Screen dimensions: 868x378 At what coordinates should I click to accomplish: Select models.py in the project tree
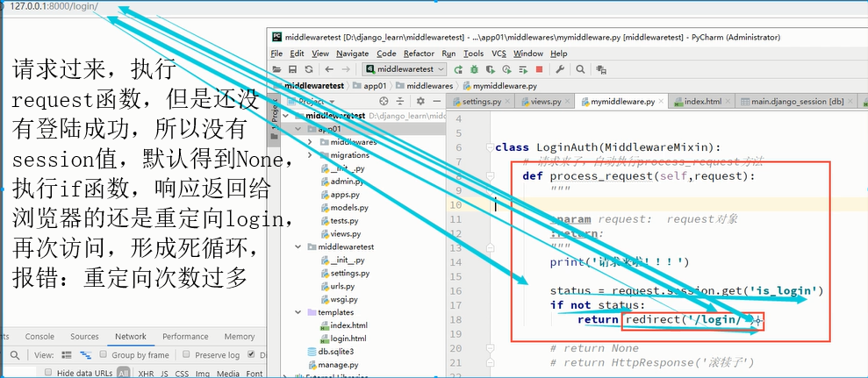(x=348, y=208)
